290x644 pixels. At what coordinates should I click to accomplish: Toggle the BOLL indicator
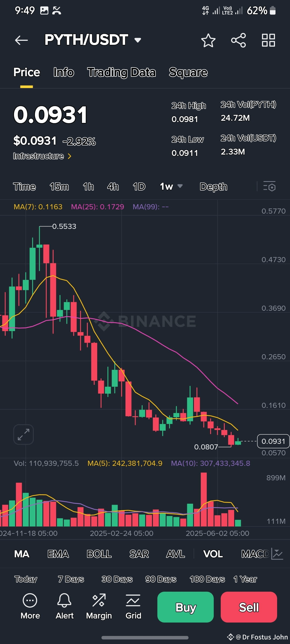99,554
